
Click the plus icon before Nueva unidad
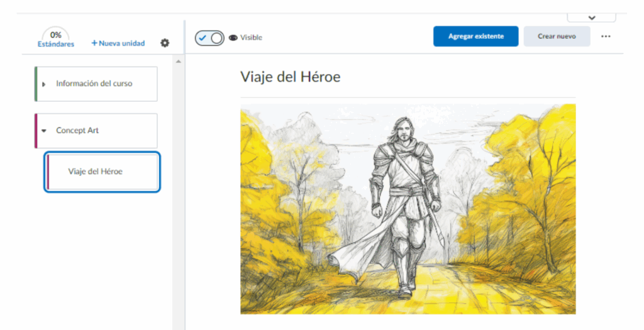[94, 43]
